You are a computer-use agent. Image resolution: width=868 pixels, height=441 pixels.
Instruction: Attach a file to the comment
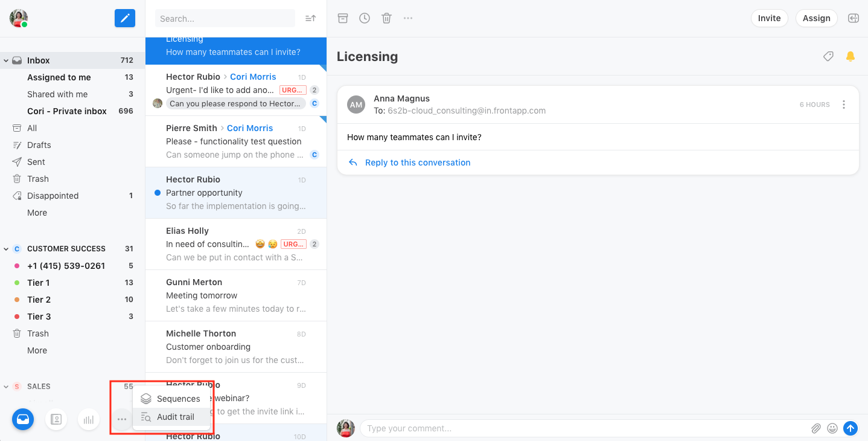[x=816, y=428]
